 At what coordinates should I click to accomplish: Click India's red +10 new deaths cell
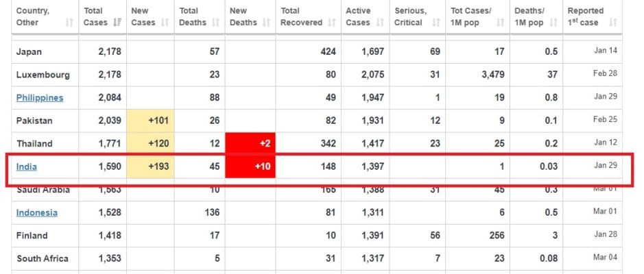(x=250, y=166)
